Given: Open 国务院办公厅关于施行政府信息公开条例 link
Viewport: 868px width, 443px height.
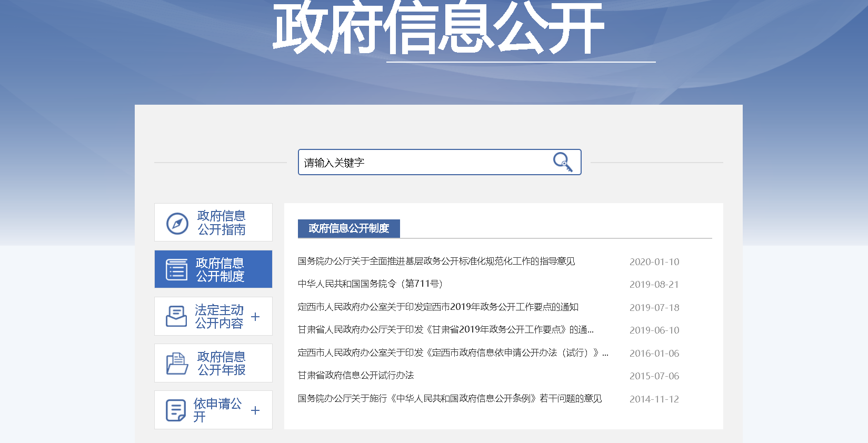Looking at the screenshot, I should 450,399.
